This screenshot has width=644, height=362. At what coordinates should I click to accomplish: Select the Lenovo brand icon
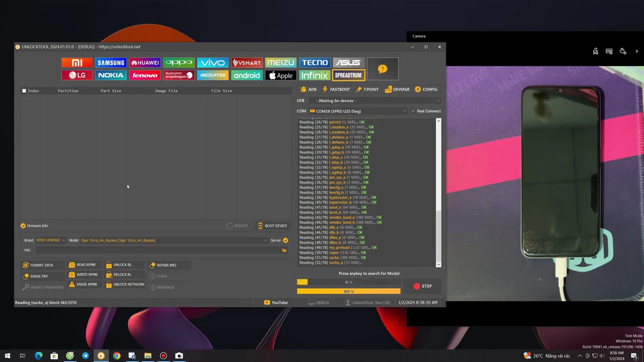145,75
